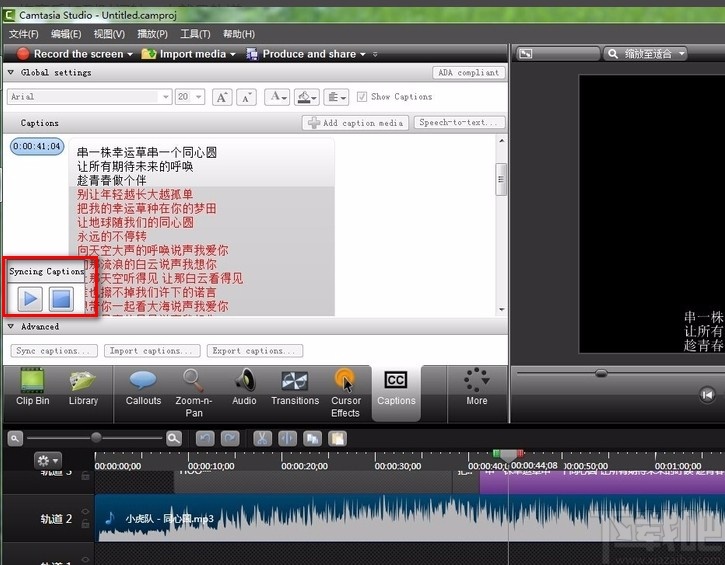The image size is (725, 565).
Task: Open the 工具(T) menu
Action: click(195, 34)
